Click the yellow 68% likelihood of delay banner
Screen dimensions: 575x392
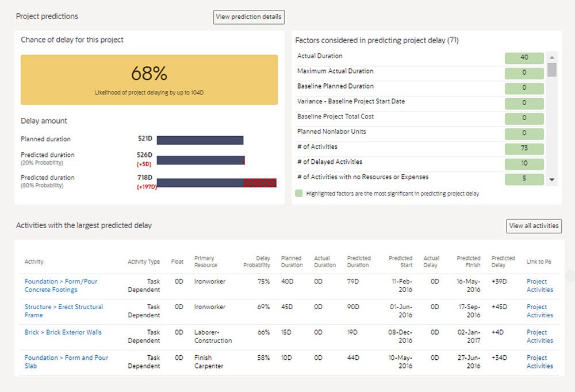tap(149, 79)
